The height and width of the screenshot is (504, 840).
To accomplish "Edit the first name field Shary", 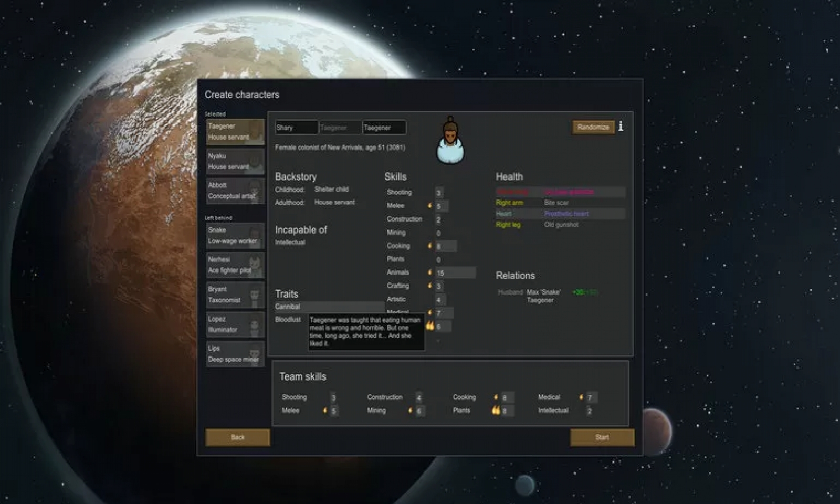I will pos(297,128).
